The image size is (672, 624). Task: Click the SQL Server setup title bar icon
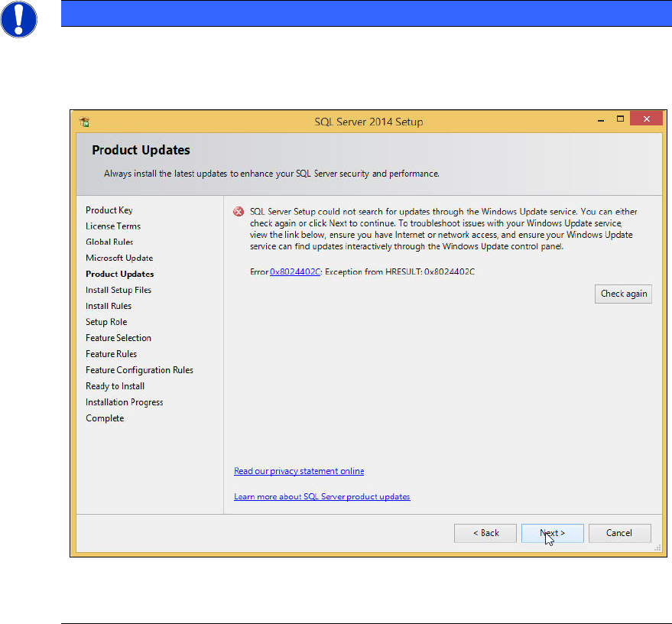click(84, 122)
